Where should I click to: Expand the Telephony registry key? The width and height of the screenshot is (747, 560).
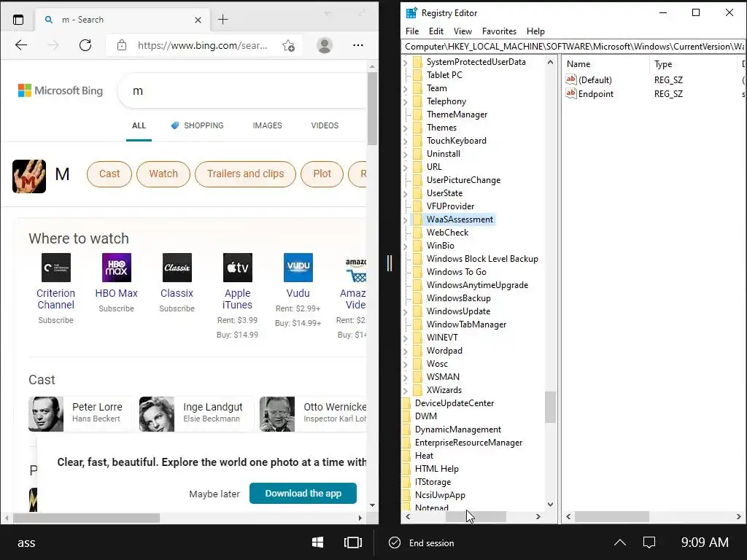click(406, 101)
